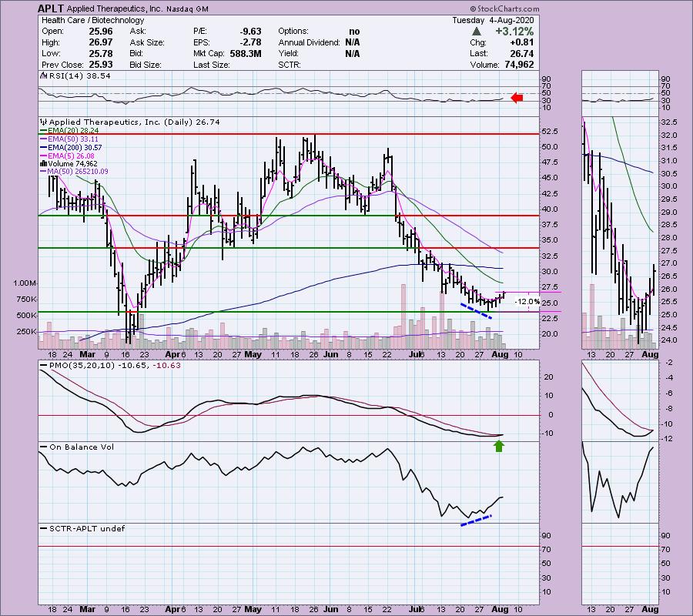The height and width of the screenshot is (616, 693).
Task: Click the +3.12% percent change
Action: coord(514,32)
